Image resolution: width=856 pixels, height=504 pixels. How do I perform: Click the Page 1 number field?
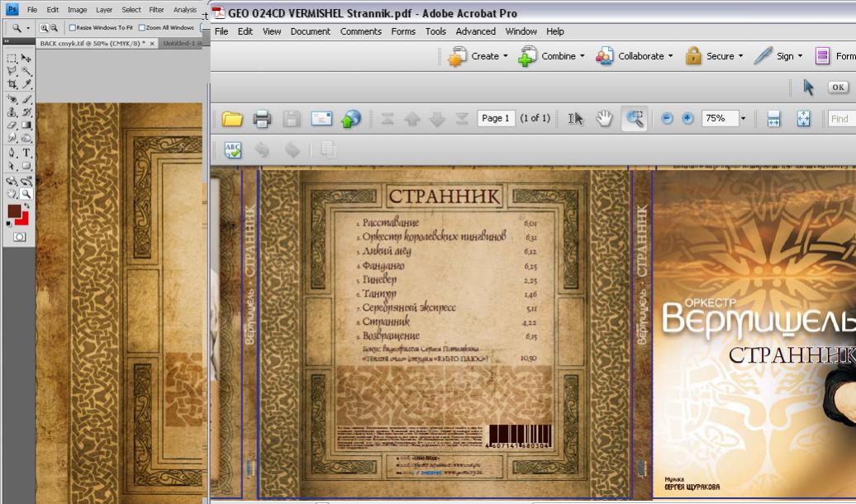point(497,118)
